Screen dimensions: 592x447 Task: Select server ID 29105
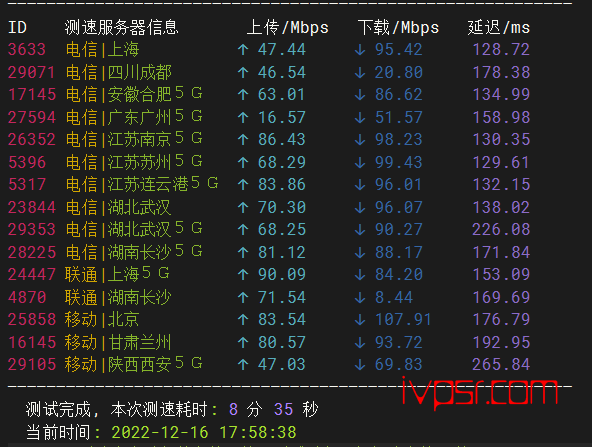[x=32, y=364]
